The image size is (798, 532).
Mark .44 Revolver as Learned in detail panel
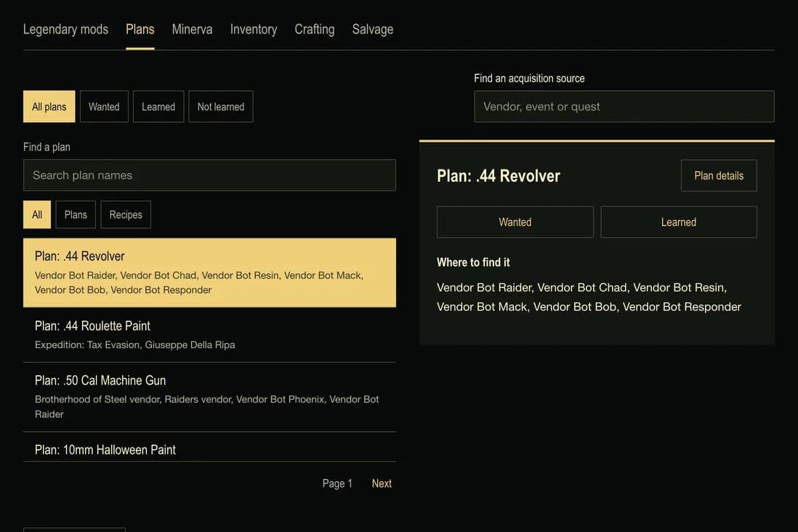pyautogui.click(x=678, y=222)
